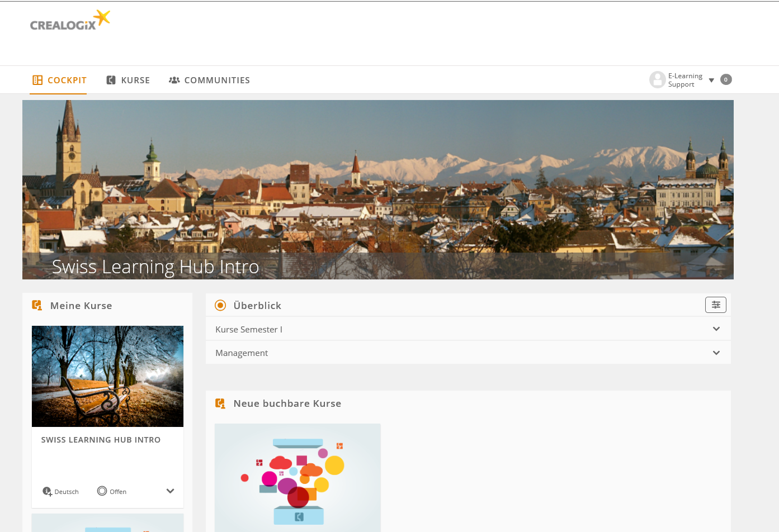Click the user avatar icon
779x532 pixels.
click(x=657, y=80)
